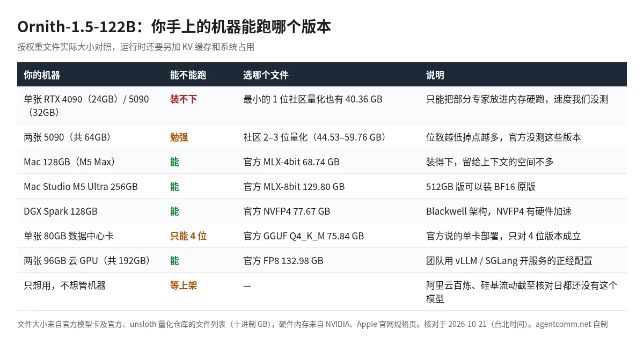Click "能" in the DGX Spark row

click(x=174, y=211)
